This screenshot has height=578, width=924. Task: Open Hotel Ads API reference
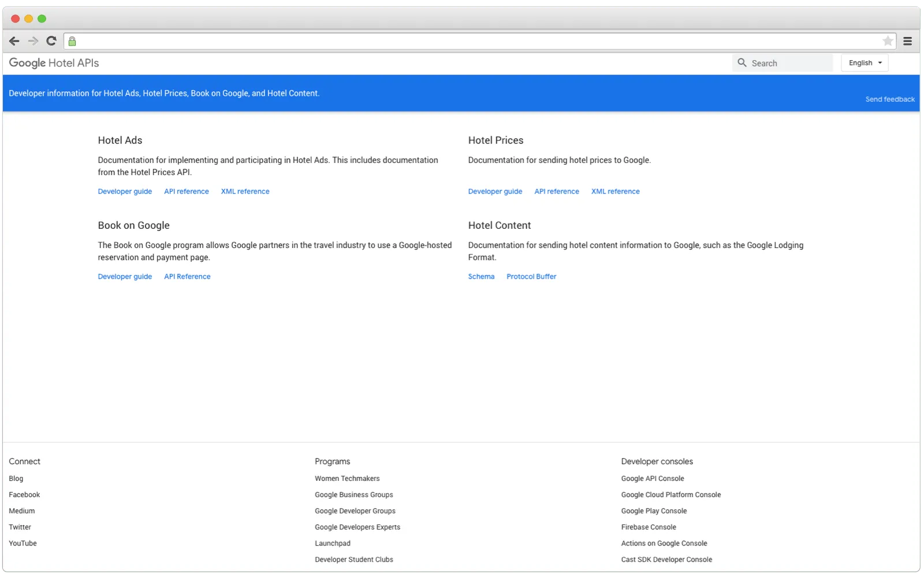pos(187,191)
